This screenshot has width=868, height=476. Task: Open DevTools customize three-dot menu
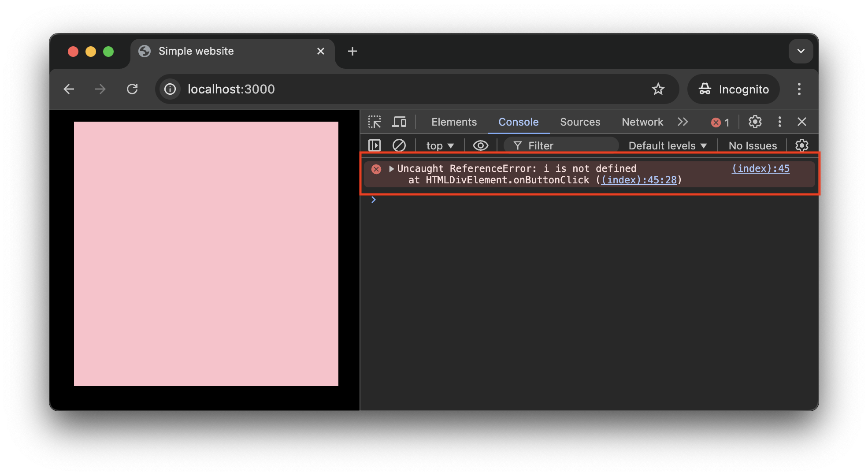coord(779,122)
